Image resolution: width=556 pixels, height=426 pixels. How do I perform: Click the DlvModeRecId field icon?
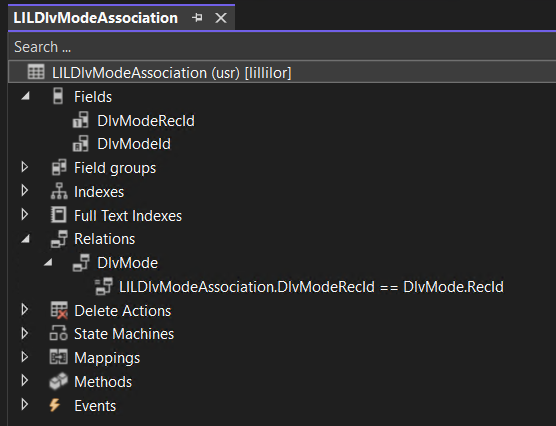(80, 120)
